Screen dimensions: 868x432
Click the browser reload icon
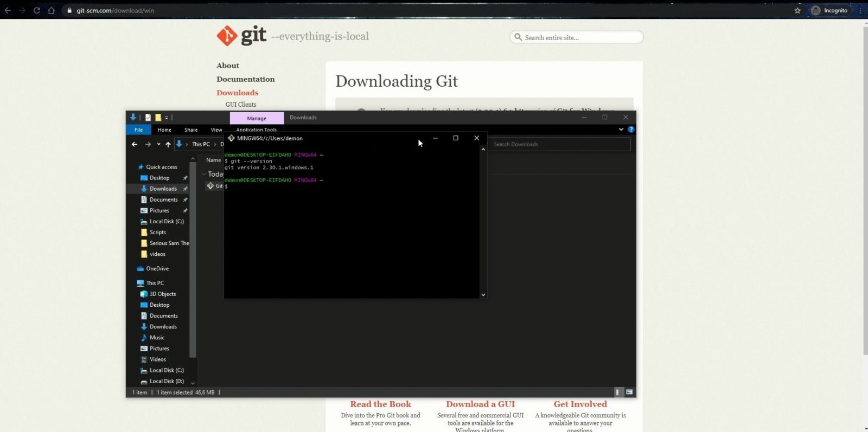[37, 10]
